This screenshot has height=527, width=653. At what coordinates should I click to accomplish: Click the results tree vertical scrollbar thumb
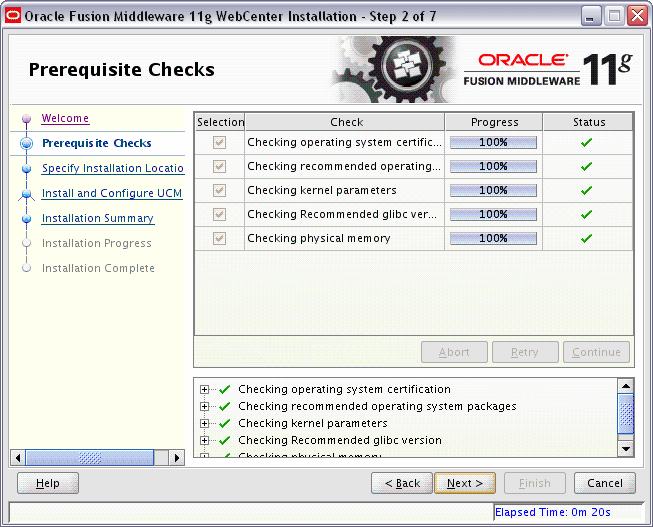point(626,414)
